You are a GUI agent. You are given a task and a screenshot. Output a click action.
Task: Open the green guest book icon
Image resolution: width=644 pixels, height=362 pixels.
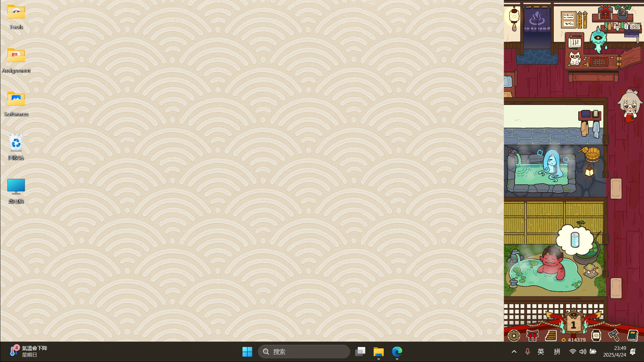(633, 335)
